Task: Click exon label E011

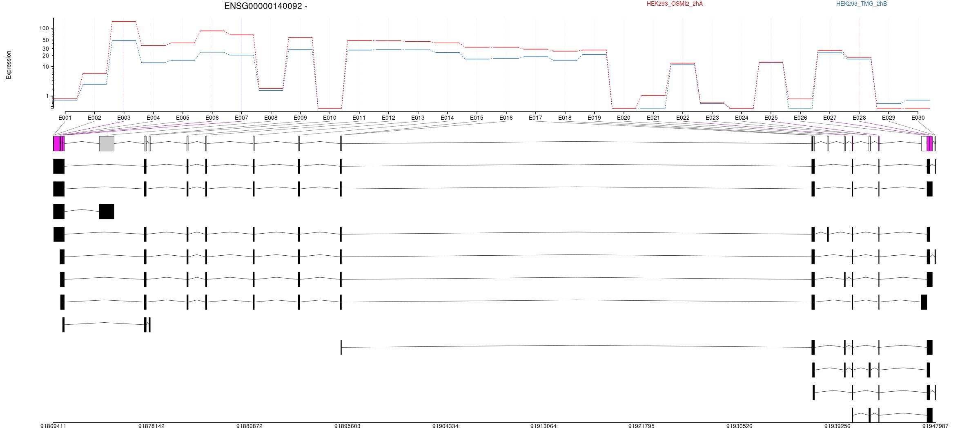Action: click(359, 118)
